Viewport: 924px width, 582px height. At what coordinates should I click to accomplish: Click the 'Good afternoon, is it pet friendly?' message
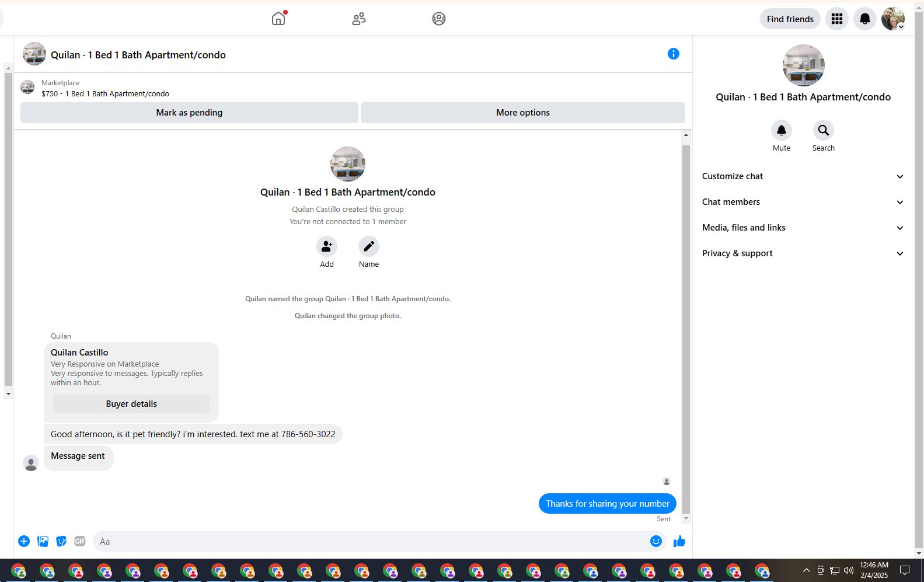pyautogui.click(x=193, y=434)
